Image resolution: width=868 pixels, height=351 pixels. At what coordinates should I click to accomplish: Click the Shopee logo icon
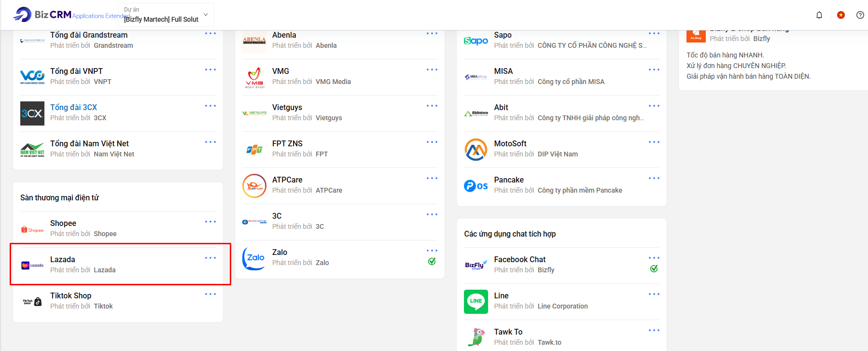[32, 230]
